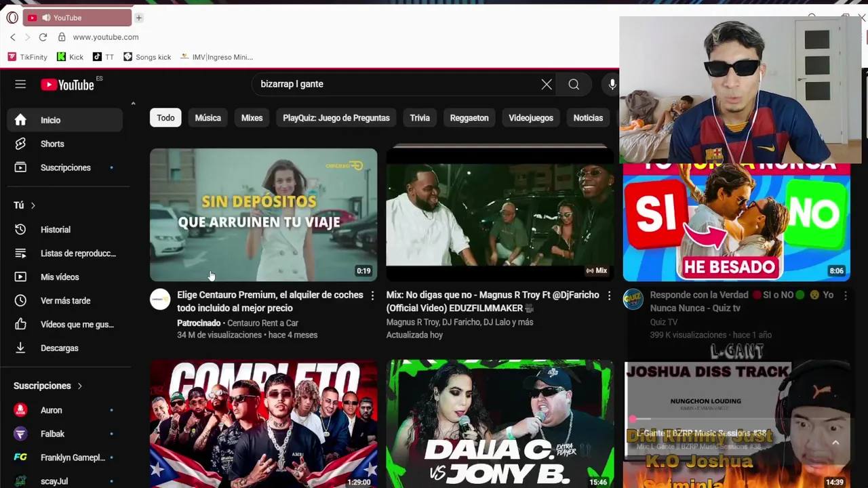Play the COMPLETO 1:29:00 video thumbnail
The width and height of the screenshot is (868, 488).
point(263,424)
